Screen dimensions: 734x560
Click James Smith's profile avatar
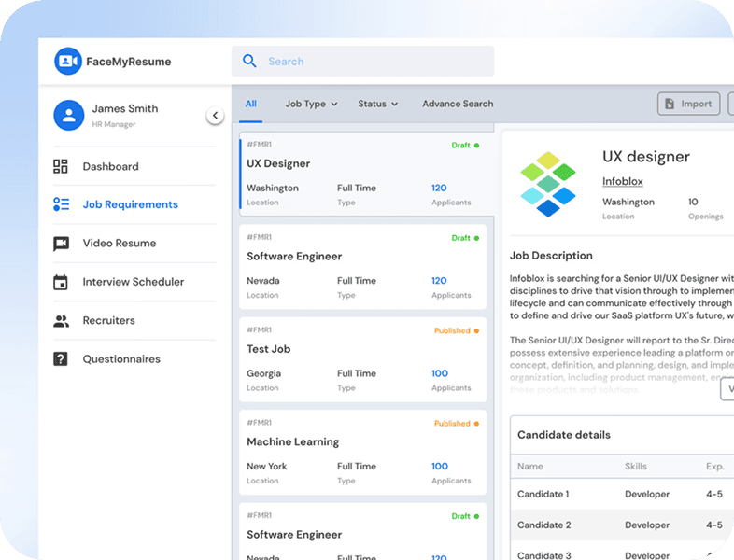[69, 115]
